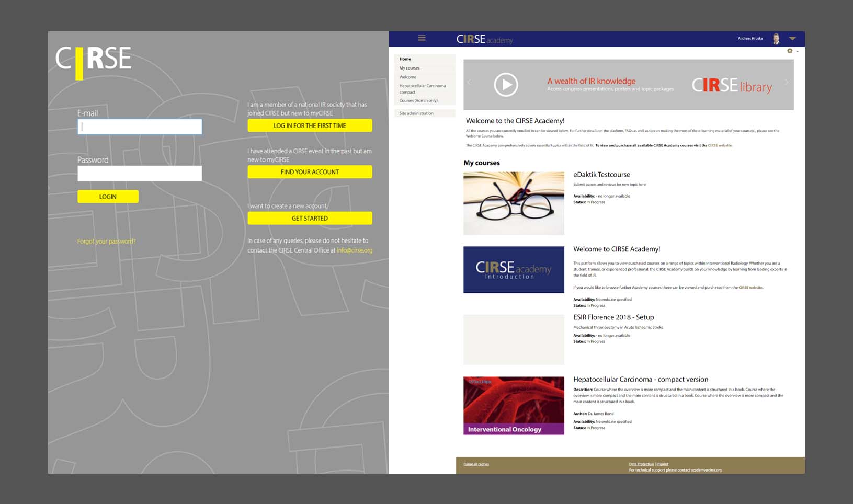Open the user menu dropdown arrow

tap(792, 38)
